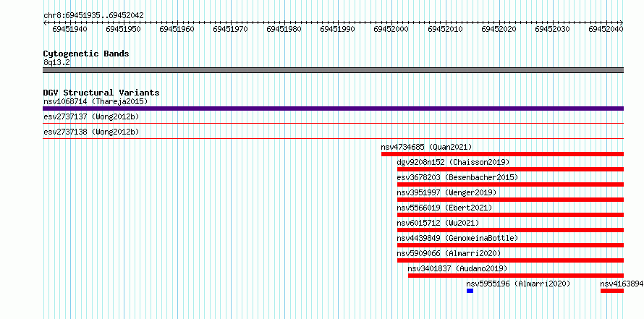Click the small blue nsv5955196 variant bar
Image resolution: width=644 pixels, height=319 pixels.
click(x=470, y=291)
